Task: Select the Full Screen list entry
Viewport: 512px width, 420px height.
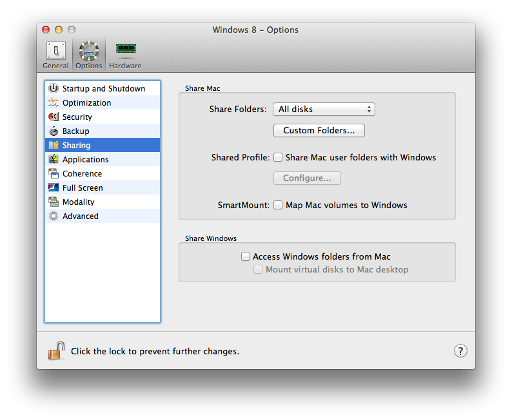Action: [103, 187]
